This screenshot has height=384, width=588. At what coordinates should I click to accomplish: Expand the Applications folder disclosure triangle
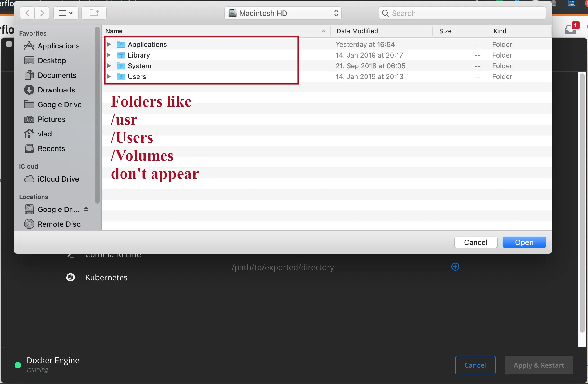pos(109,44)
